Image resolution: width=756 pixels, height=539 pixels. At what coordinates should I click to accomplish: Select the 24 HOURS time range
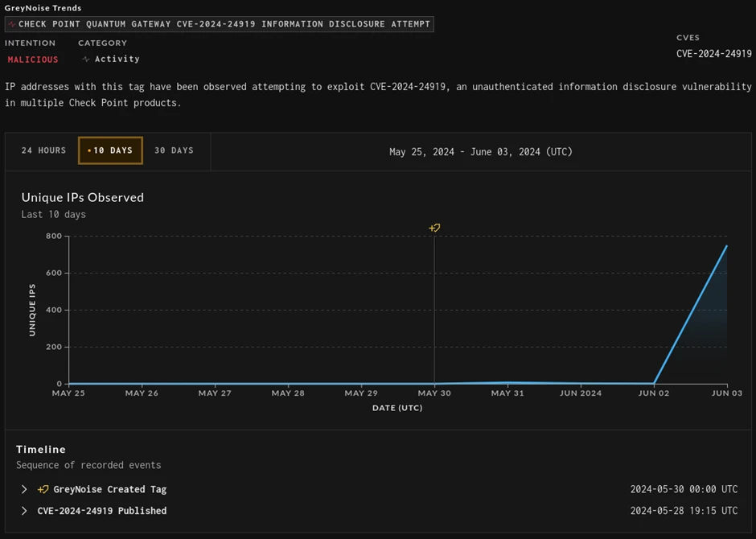43,150
